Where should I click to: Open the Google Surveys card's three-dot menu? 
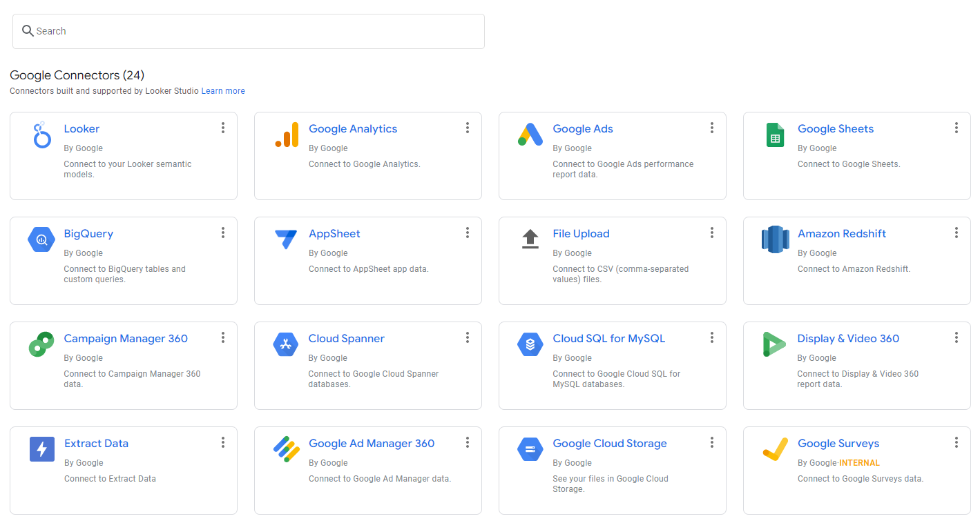pyautogui.click(x=956, y=442)
